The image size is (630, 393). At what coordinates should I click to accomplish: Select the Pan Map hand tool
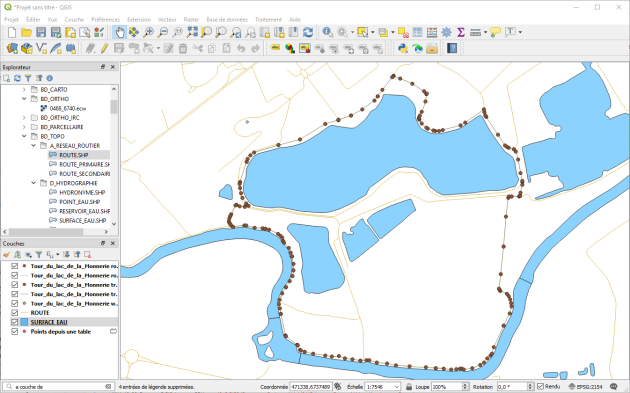coord(119,32)
